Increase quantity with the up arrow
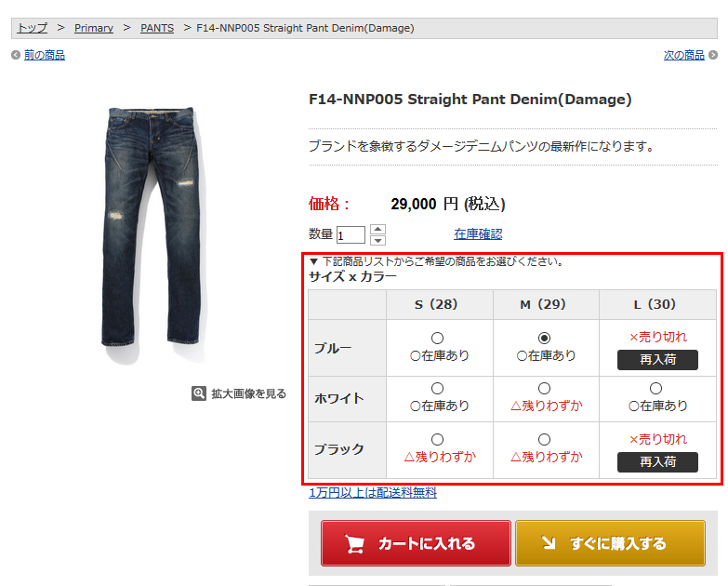This screenshot has height=586, width=728. (377, 229)
